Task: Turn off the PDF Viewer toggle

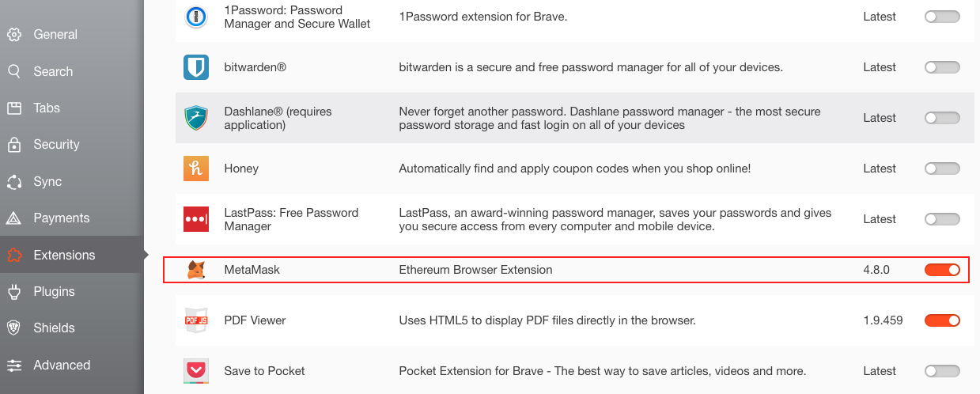Action: tap(942, 320)
